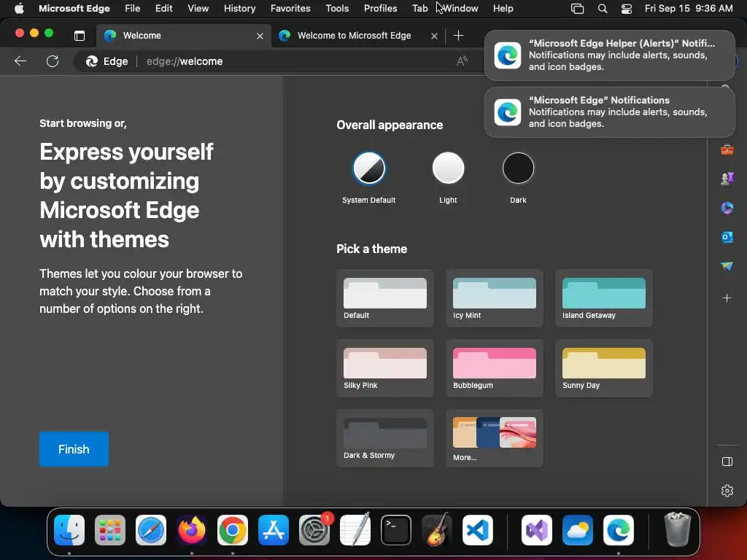Open Spotlight search in menu bar
Image resolution: width=747 pixels, height=560 pixels.
[602, 8]
